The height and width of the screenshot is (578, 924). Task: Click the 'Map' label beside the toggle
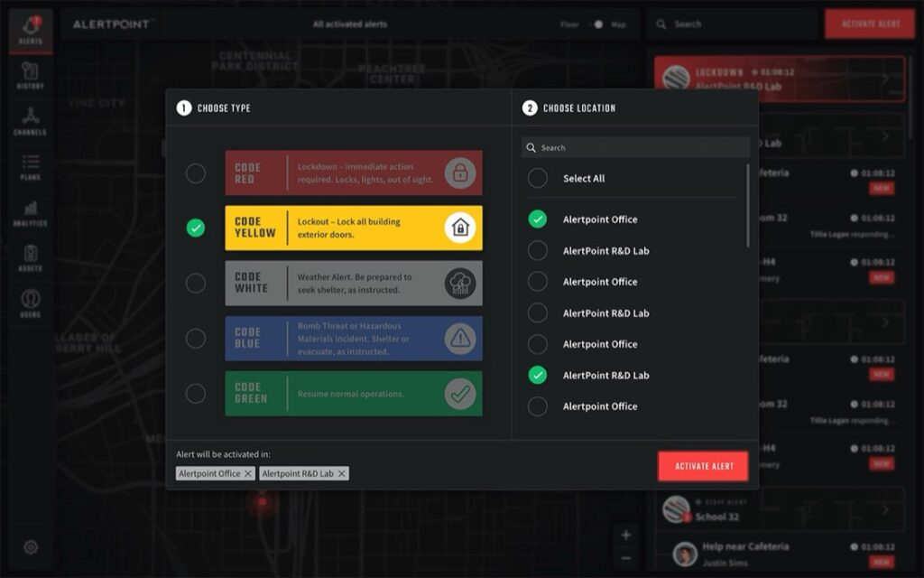coord(618,24)
